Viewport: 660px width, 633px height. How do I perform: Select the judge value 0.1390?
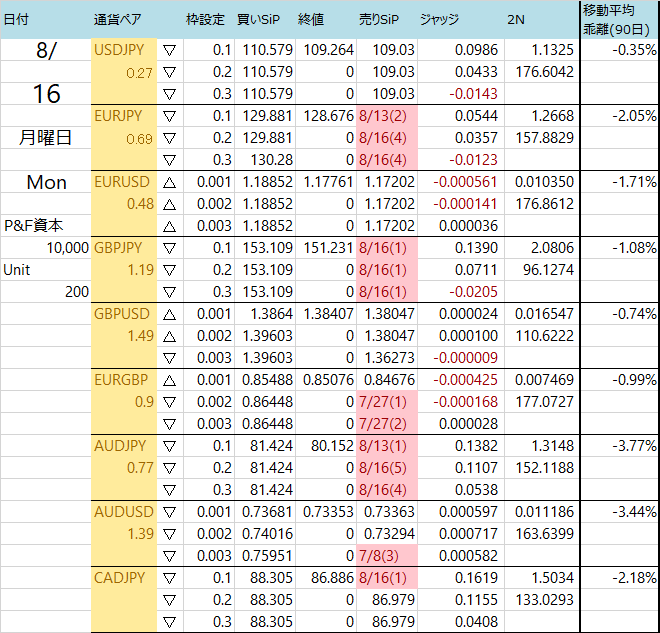476,248
